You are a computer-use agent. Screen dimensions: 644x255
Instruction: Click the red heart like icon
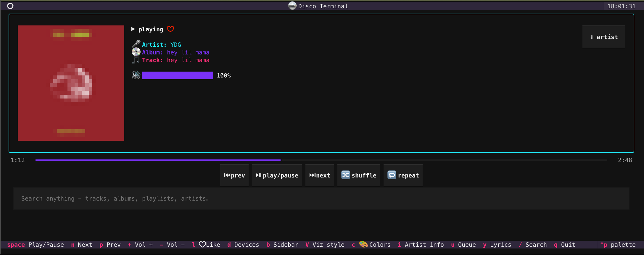click(170, 29)
